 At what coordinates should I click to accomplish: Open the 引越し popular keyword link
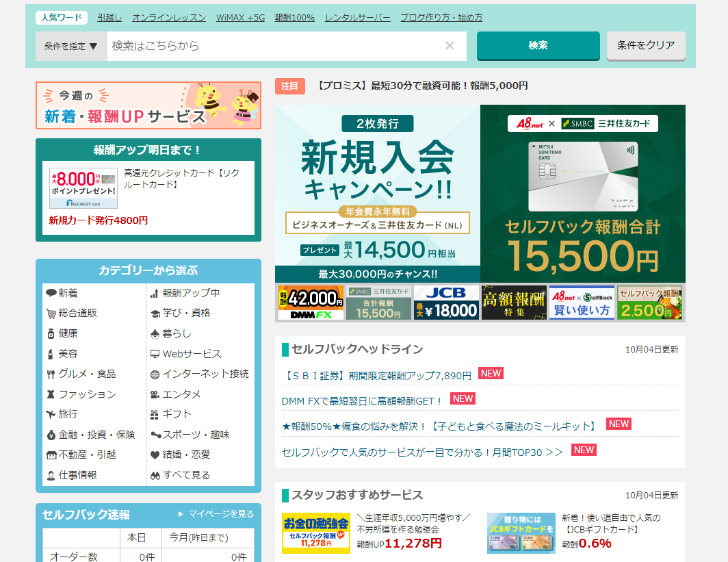pyautogui.click(x=109, y=18)
